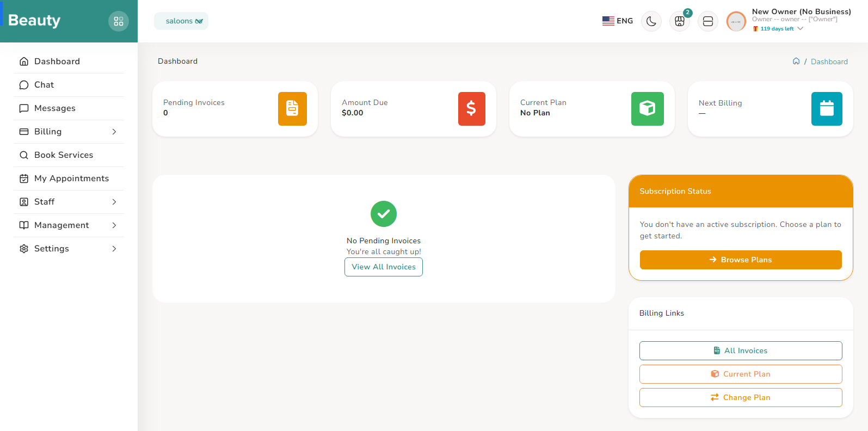
Task: Open Settings sidebar menu item
Action: pos(69,249)
